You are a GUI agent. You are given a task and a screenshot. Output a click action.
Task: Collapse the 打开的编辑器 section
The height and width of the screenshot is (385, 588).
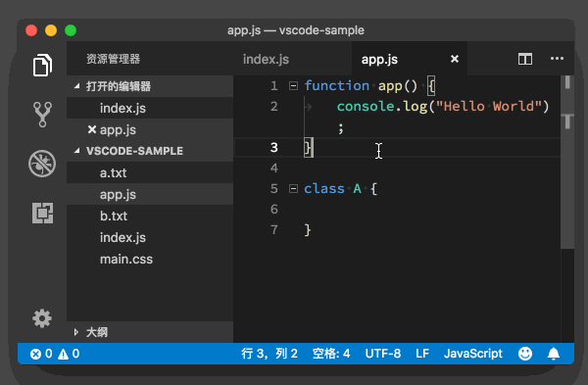[77, 86]
